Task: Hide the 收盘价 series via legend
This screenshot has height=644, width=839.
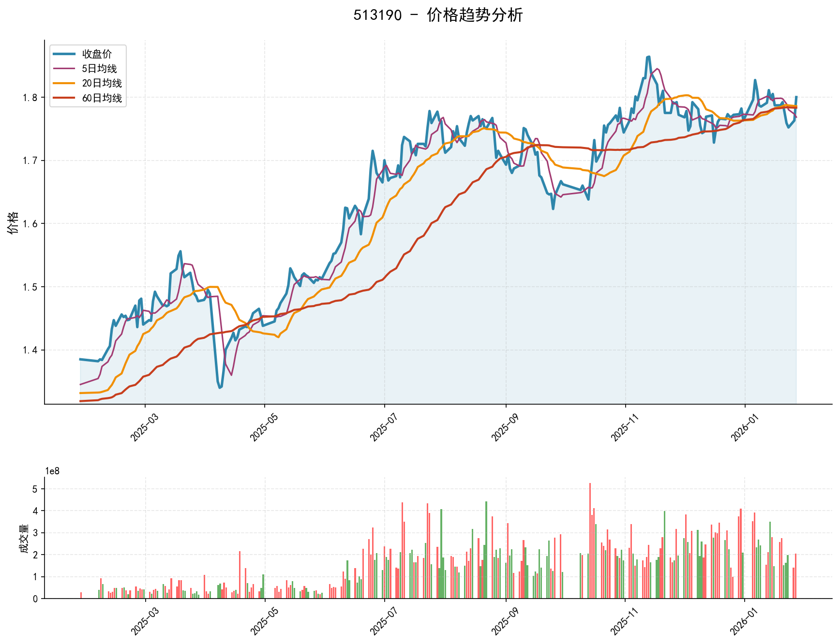Action: 98,55
